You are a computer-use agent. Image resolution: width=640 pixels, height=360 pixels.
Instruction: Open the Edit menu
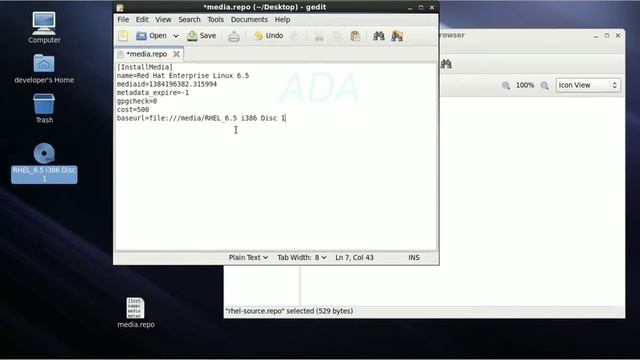tap(142, 20)
